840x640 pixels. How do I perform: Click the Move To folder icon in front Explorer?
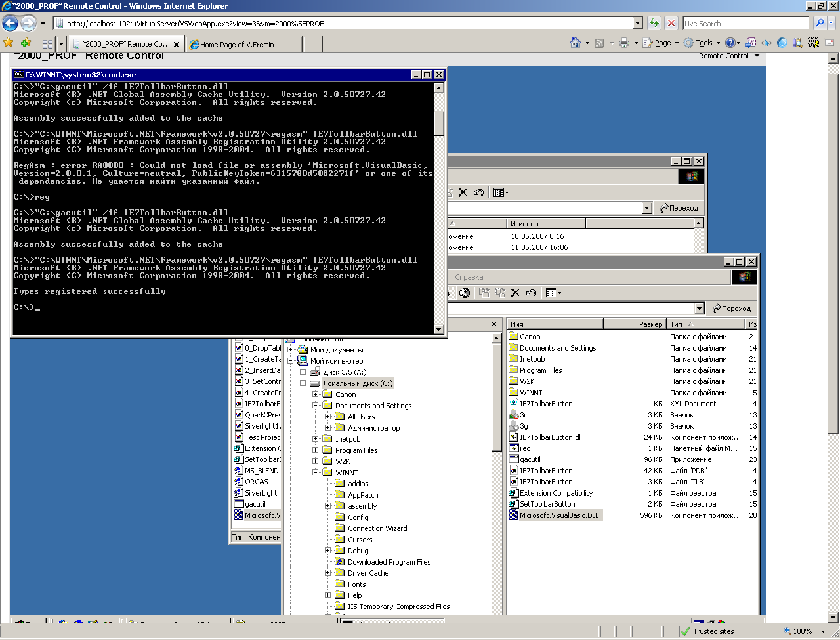pos(484,293)
